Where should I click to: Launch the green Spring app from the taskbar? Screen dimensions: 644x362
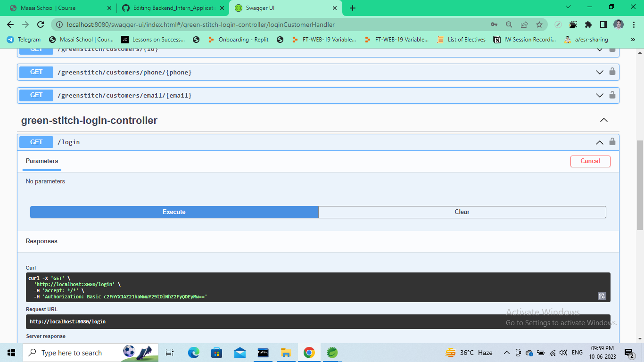[x=332, y=352]
